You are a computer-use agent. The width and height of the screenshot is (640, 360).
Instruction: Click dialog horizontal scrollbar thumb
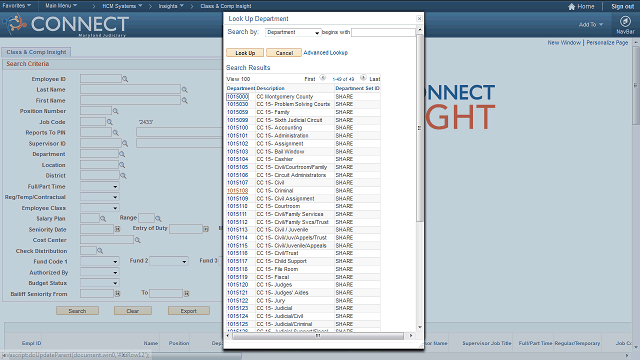(x=318, y=336)
